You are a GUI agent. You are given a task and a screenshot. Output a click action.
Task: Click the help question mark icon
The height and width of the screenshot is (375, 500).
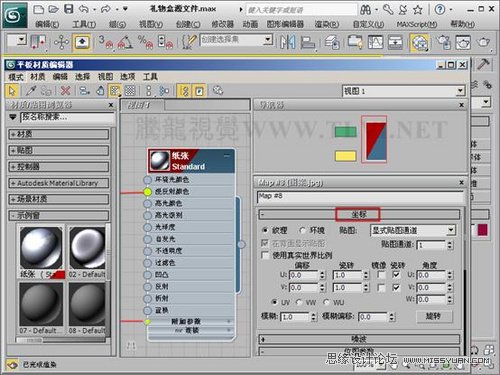click(x=440, y=9)
